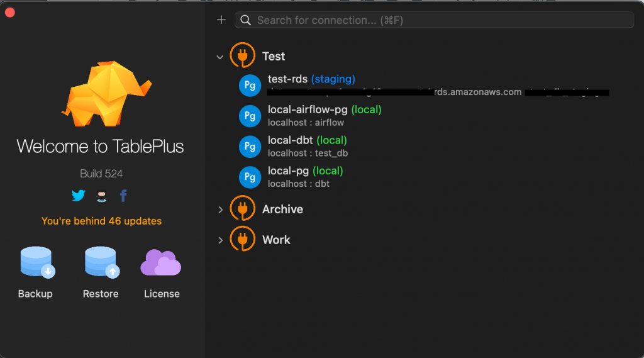
Task: Click the Pg icon for local-dbt
Action: (250, 147)
